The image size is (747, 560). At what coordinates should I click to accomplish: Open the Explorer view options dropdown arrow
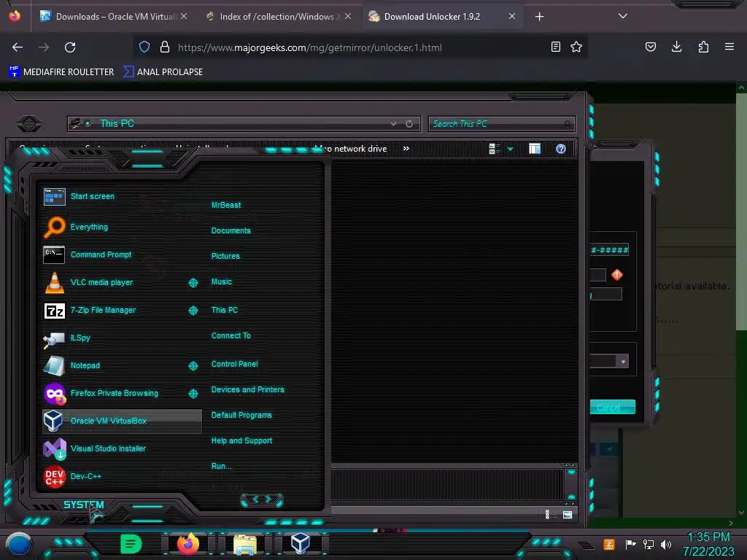tap(510, 149)
